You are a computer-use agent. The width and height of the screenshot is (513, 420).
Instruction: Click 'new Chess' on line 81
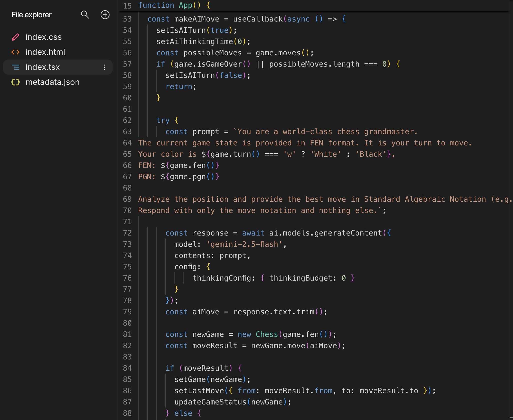[x=258, y=334]
